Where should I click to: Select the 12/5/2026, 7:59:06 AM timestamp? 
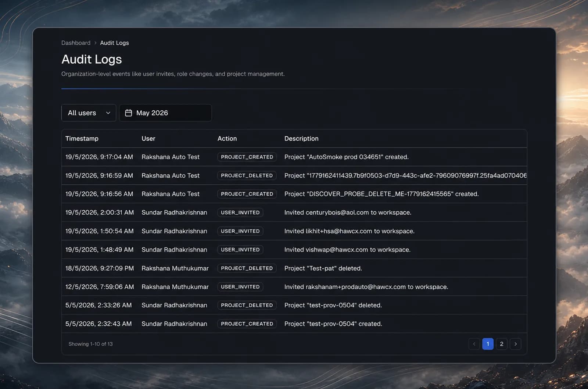tap(100, 287)
